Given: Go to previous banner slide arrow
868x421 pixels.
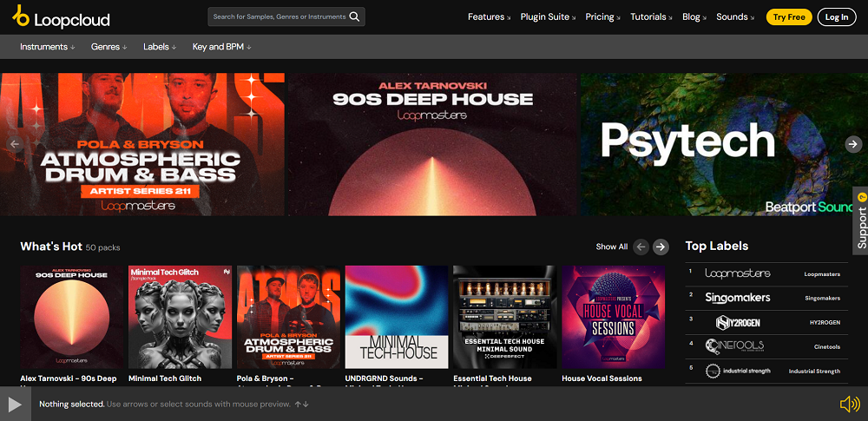Looking at the screenshot, I should (14, 144).
